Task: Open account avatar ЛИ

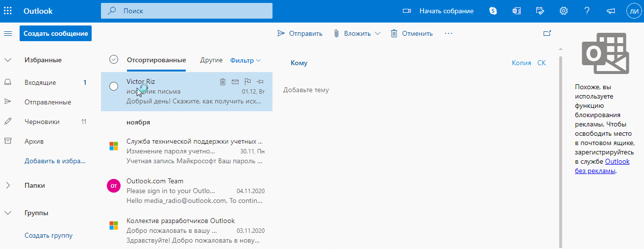Action: 633,11
